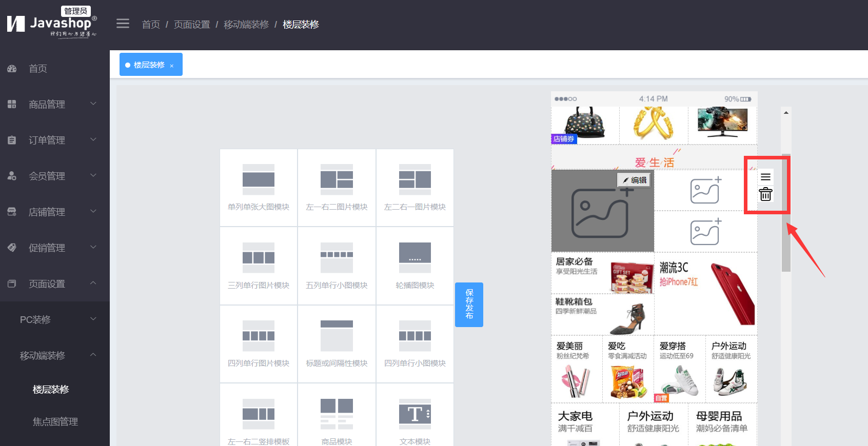
Task: Click the 店铺券 handbag image
Action: (585, 125)
